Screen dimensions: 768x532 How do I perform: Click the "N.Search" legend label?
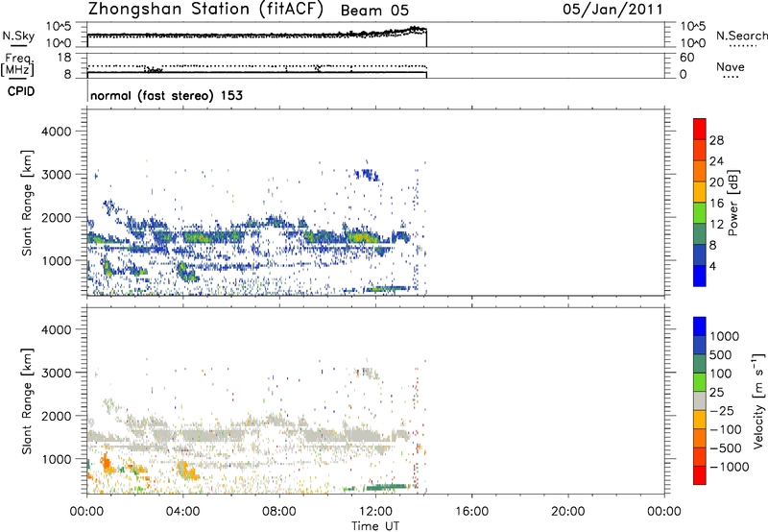[741, 36]
